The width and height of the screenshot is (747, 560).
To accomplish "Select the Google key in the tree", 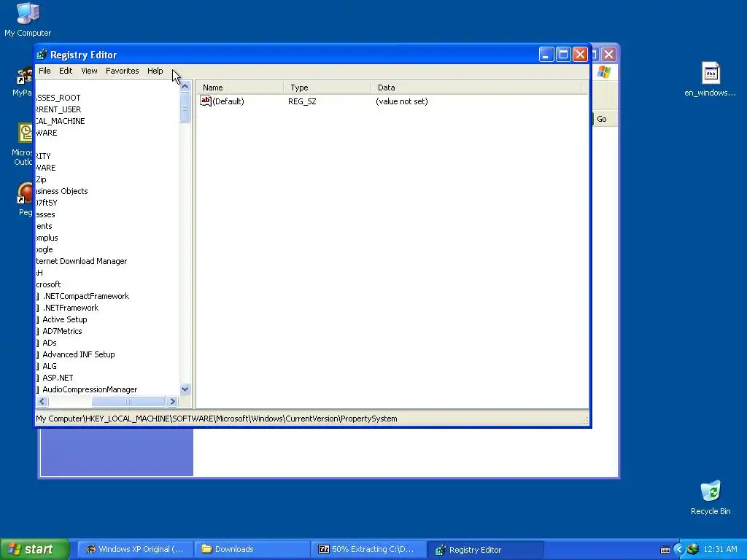I will pyautogui.click(x=44, y=249).
